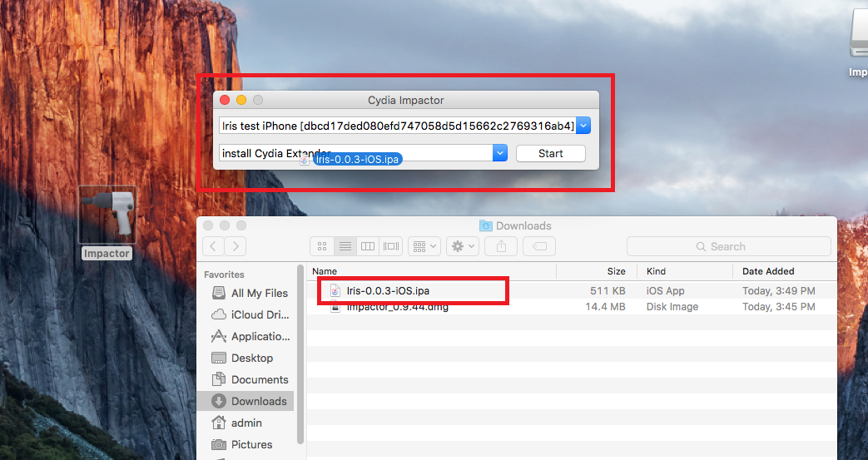Screen dimensions: 868x460
Task: Click the Downloads folder icon in title bar
Action: (485, 225)
